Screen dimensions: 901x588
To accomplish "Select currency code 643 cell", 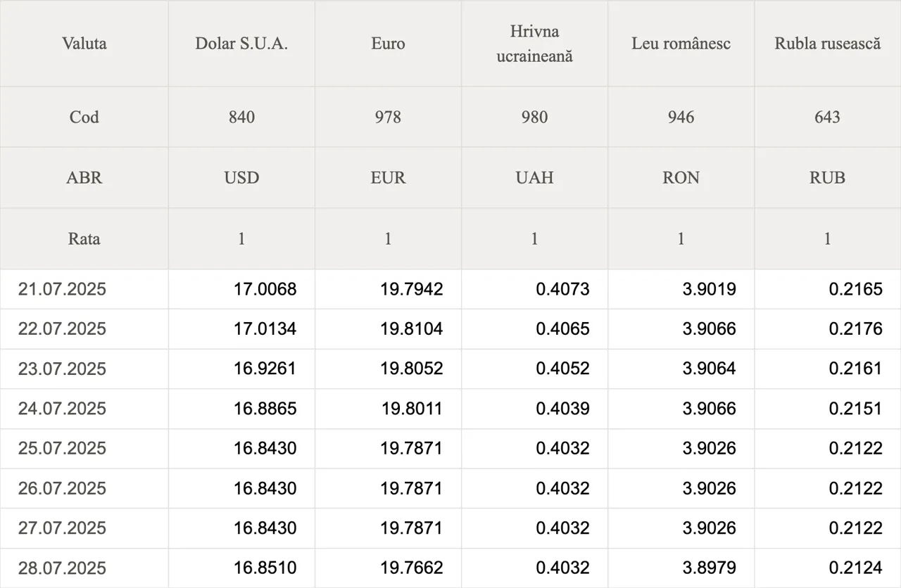I will point(827,117).
